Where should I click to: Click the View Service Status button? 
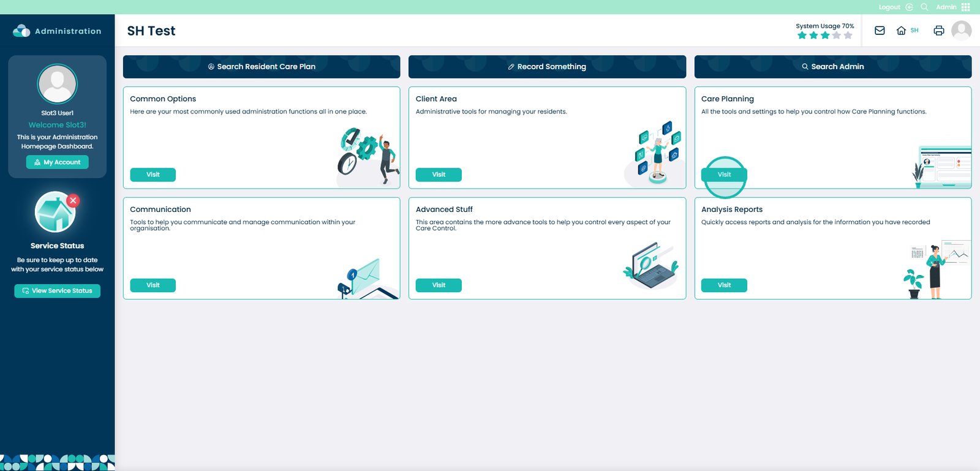coord(58,291)
